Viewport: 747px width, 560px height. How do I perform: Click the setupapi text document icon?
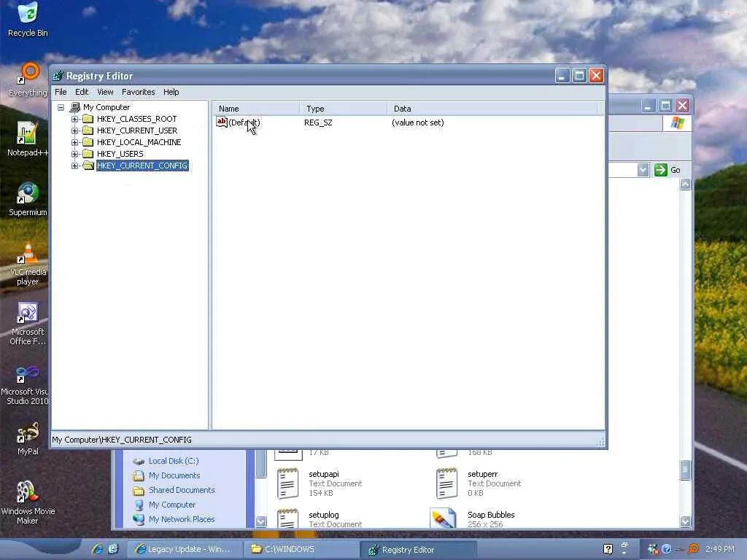coord(287,483)
